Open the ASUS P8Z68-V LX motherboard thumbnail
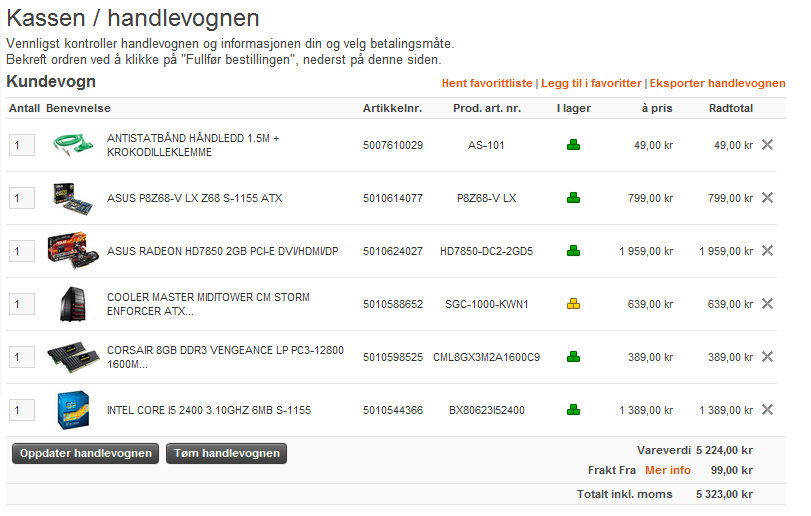Viewport: 811px width, 516px height. coord(73,198)
